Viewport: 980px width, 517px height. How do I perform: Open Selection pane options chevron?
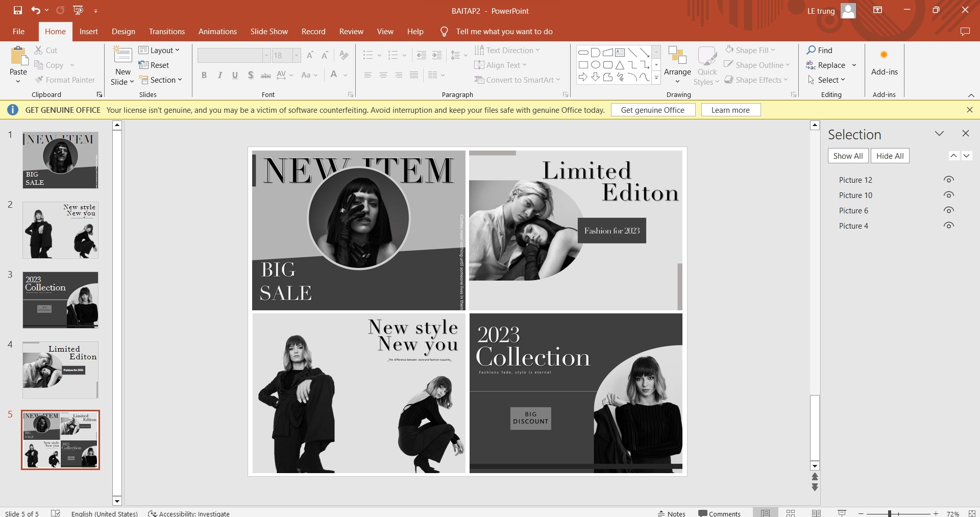[939, 134]
